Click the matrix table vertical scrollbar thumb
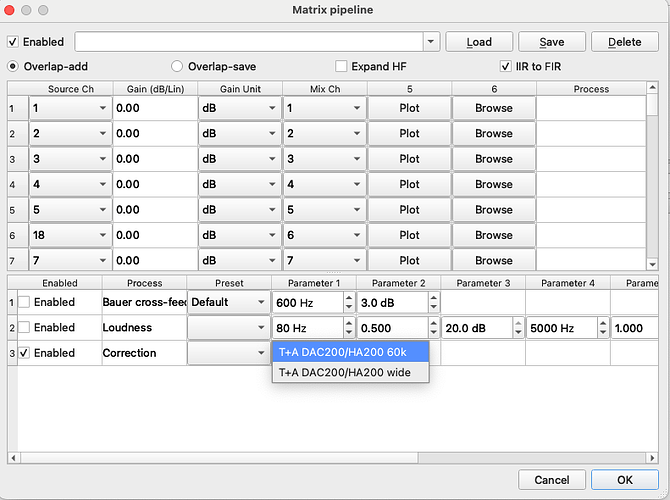670x500 pixels. 652,105
